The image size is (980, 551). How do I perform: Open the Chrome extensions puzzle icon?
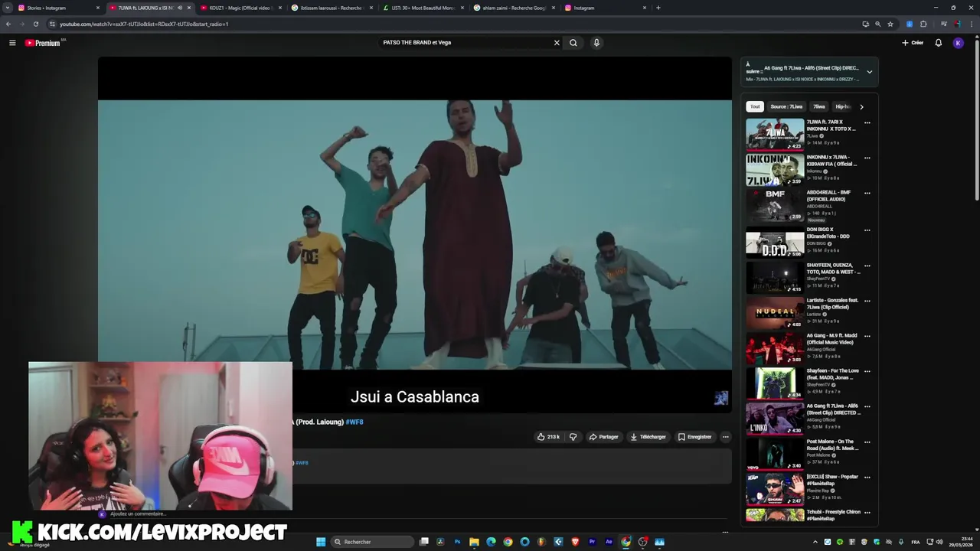pyautogui.click(x=923, y=24)
